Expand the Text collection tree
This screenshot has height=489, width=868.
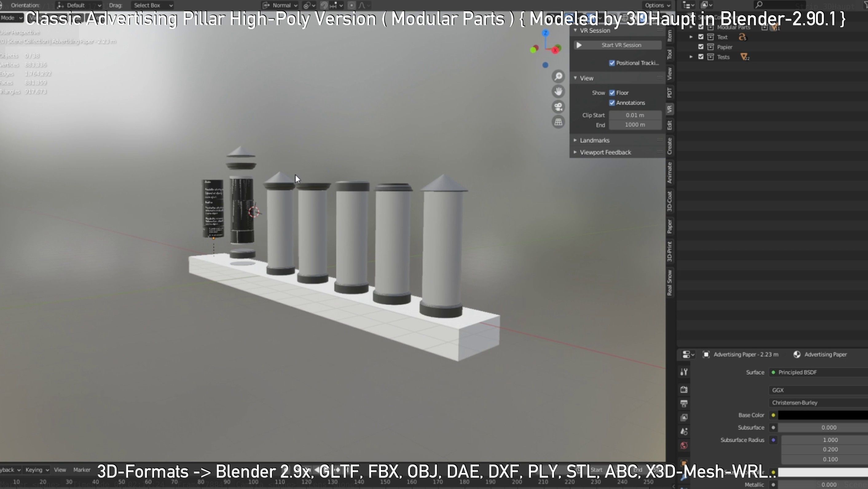coord(691,37)
